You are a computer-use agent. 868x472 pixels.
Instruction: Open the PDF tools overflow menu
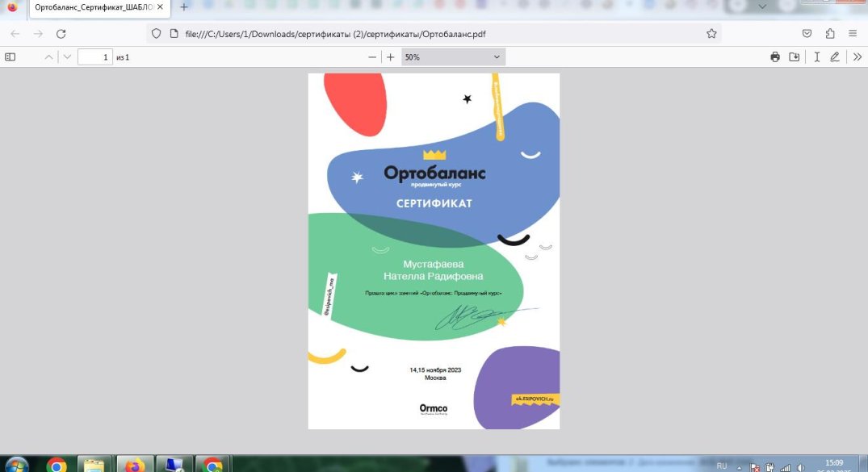click(x=858, y=57)
